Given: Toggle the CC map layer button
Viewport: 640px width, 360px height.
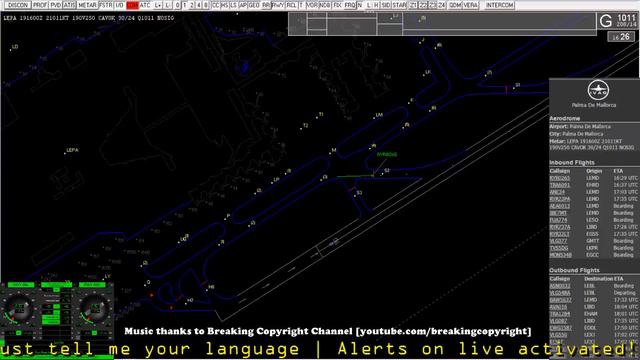Looking at the screenshot, I should pyautogui.click(x=216, y=5).
